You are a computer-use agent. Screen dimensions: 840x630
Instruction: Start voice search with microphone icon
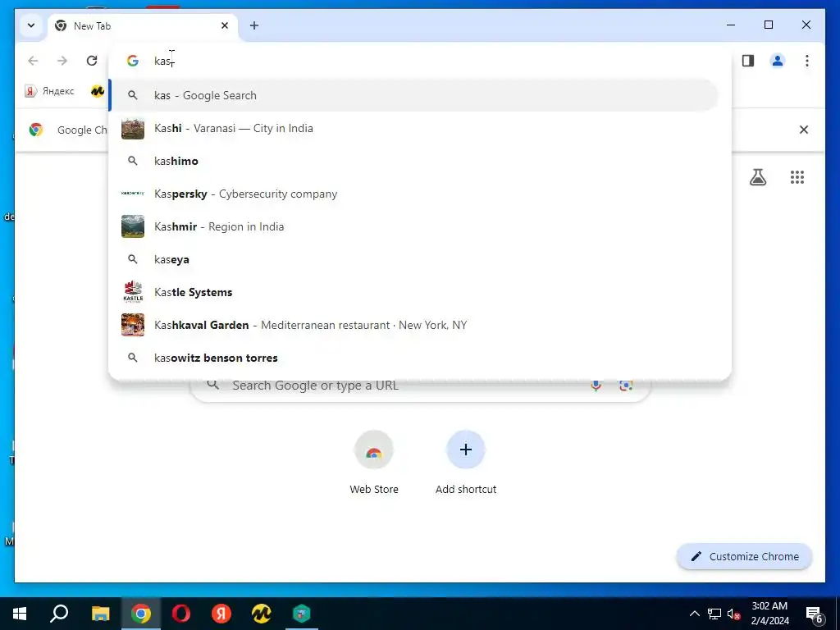point(596,386)
